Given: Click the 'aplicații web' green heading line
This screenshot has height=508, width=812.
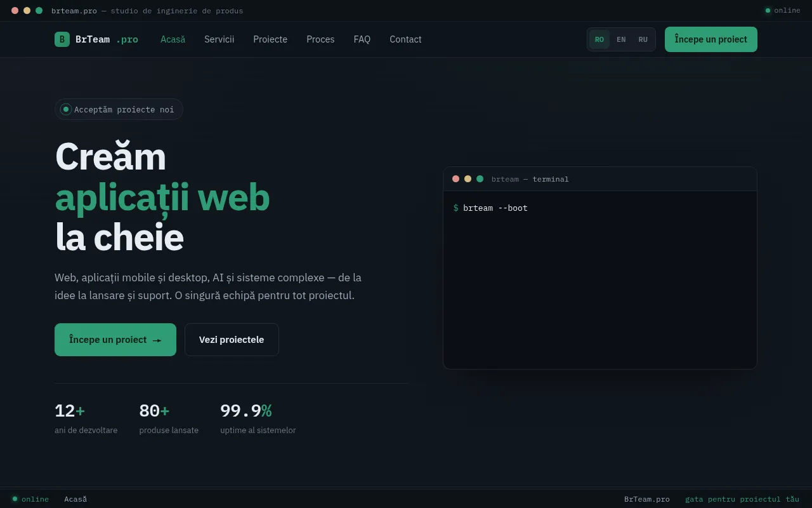Looking at the screenshot, I should pos(162,197).
